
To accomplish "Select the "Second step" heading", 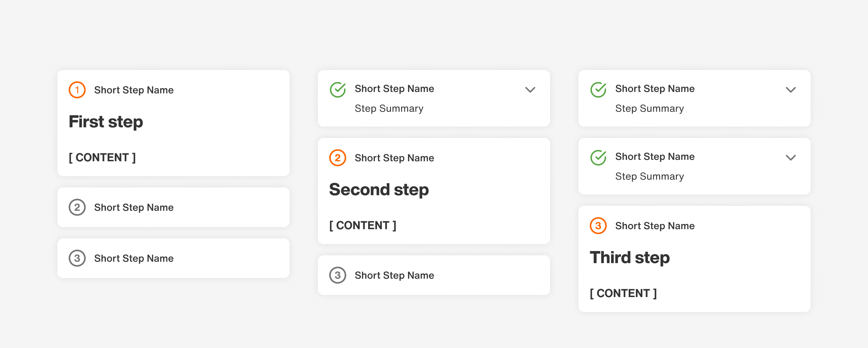I will point(379,190).
